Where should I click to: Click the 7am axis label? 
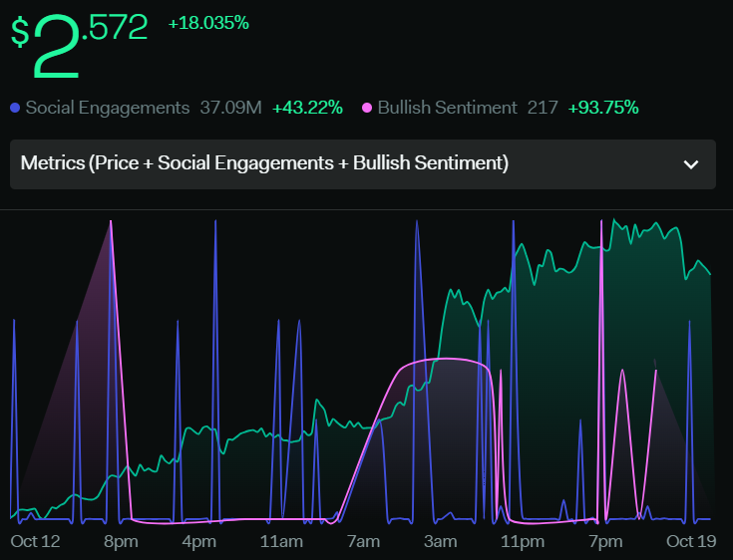[363, 542]
